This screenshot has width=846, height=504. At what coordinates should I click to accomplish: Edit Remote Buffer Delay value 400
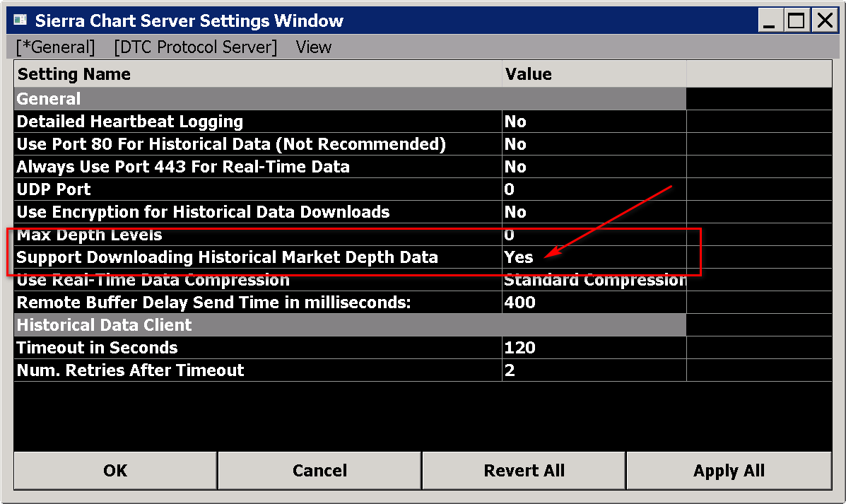[594, 303]
